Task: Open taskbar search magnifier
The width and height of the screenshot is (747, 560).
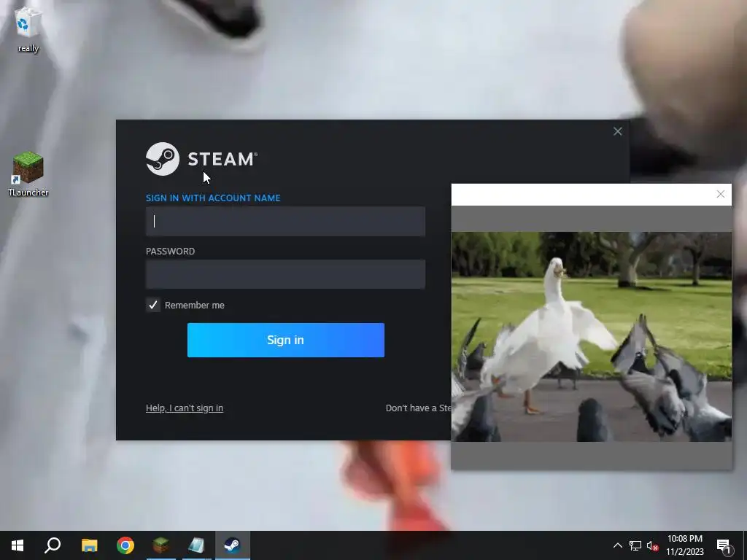Action: click(x=53, y=545)
